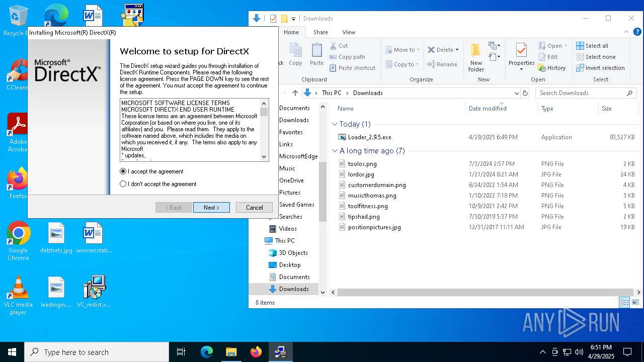Screen dimensions: 644x362
Task: Select the toolos.png file
Action: tap(362, 164)
